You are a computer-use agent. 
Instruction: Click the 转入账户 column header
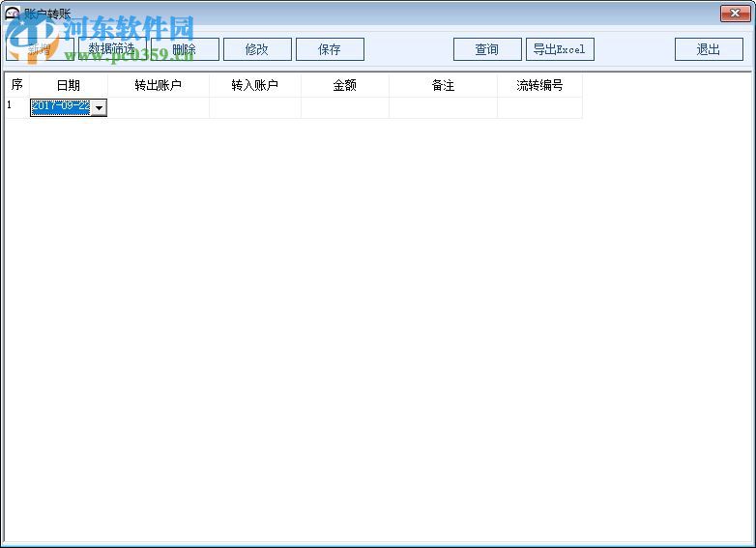coord(255,85)
